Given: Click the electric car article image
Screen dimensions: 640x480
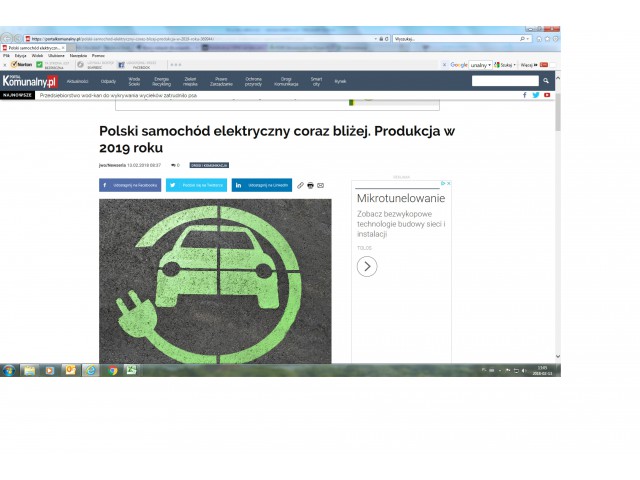Looking at the screenshot, I should [x=215, y=280].
